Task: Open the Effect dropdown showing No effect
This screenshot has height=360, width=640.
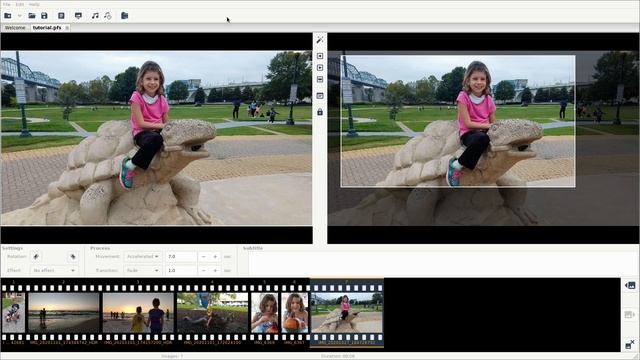Action: [x=54, y=271]
